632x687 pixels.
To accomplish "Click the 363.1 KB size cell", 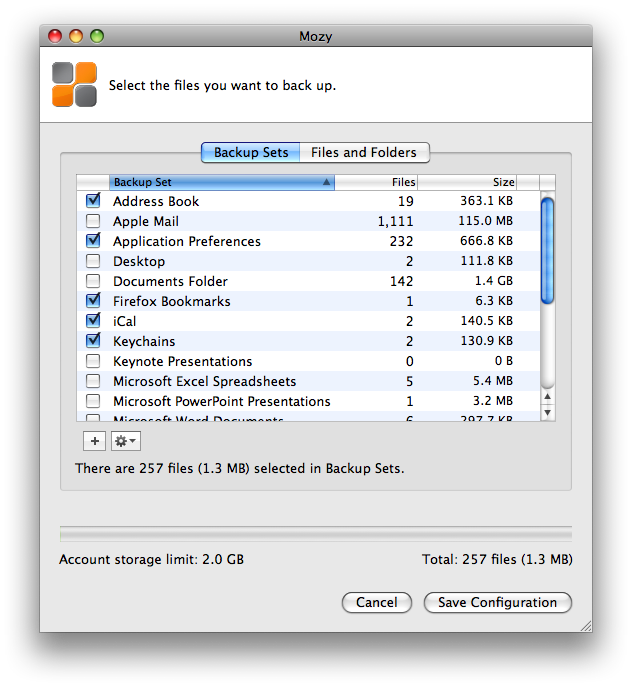I will (486, 201).
